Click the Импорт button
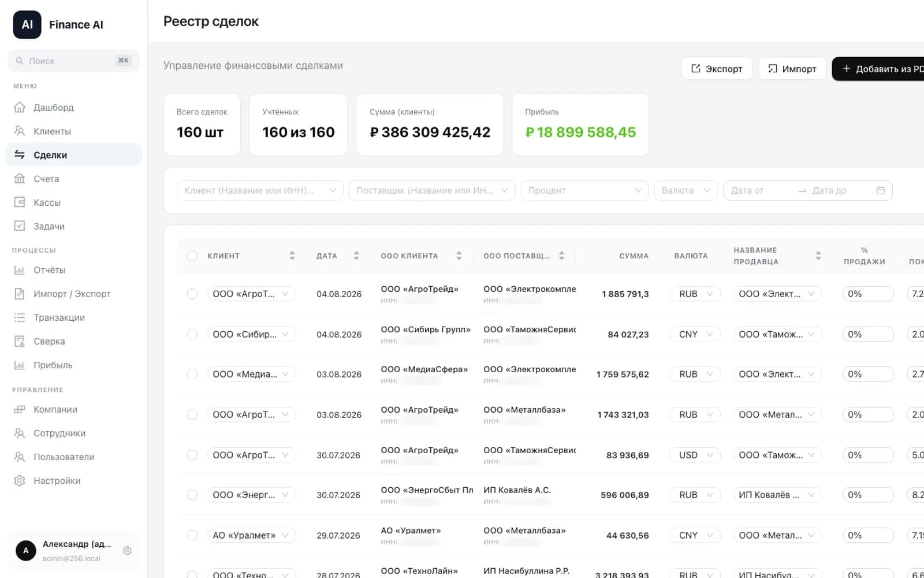Screen dimensions: 924x578 [792, 69]
